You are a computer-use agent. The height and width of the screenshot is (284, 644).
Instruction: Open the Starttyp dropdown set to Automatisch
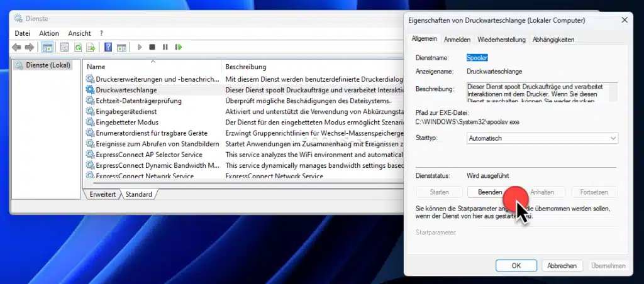542,138
